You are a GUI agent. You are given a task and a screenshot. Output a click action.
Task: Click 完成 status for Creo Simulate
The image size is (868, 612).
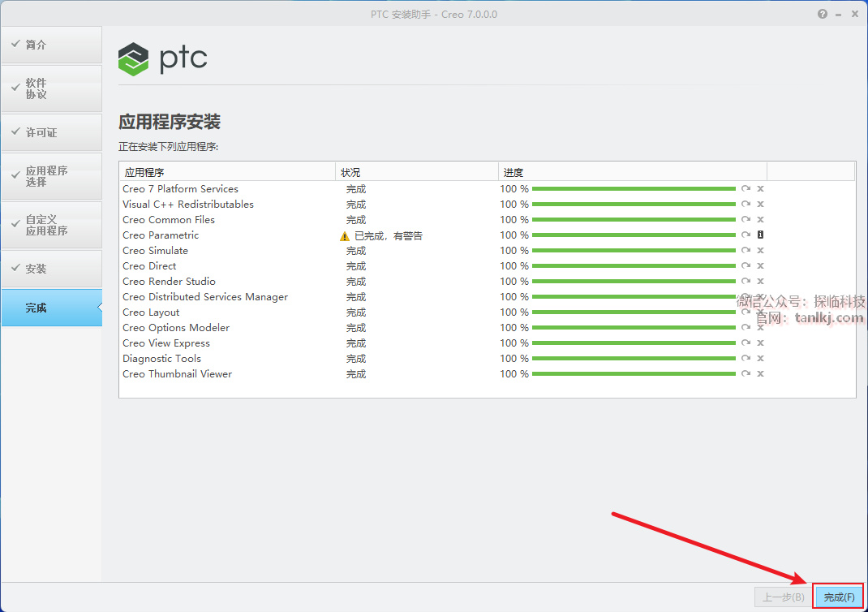pyautogui.click(x=356, y=251)
